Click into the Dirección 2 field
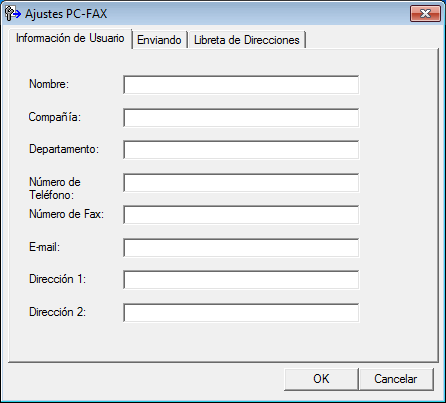446x403 pixels. click(x=241, y=312)
